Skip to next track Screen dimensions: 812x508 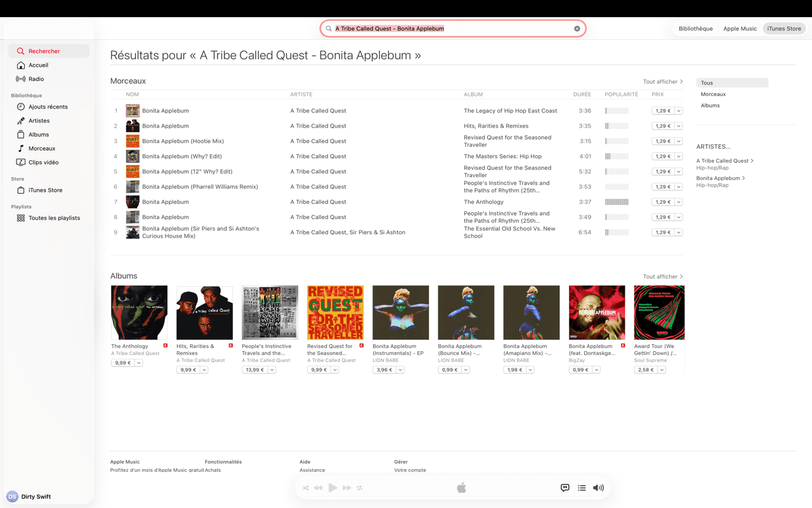click(x=347, y=488)
